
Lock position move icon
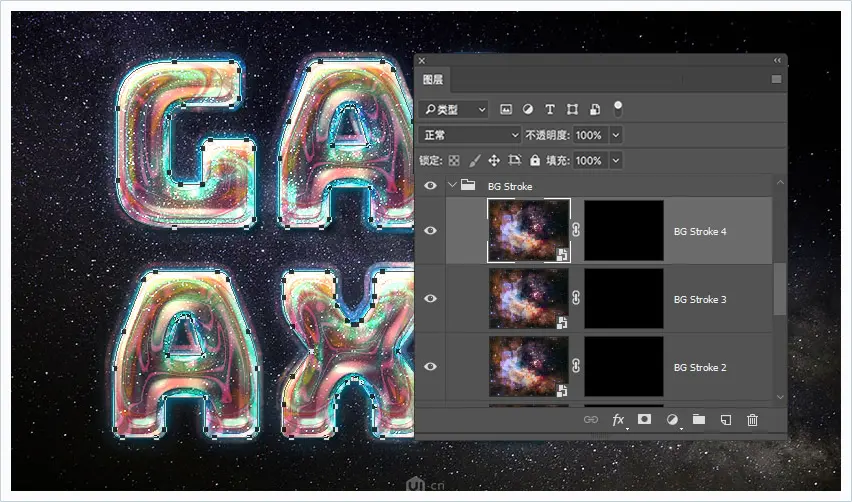tap(494, 160)
